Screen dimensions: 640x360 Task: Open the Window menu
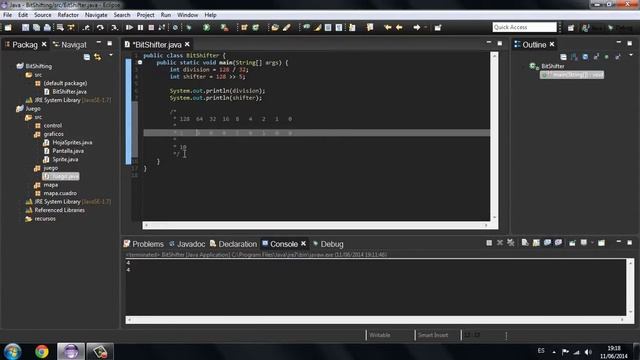tap(187, 15)
